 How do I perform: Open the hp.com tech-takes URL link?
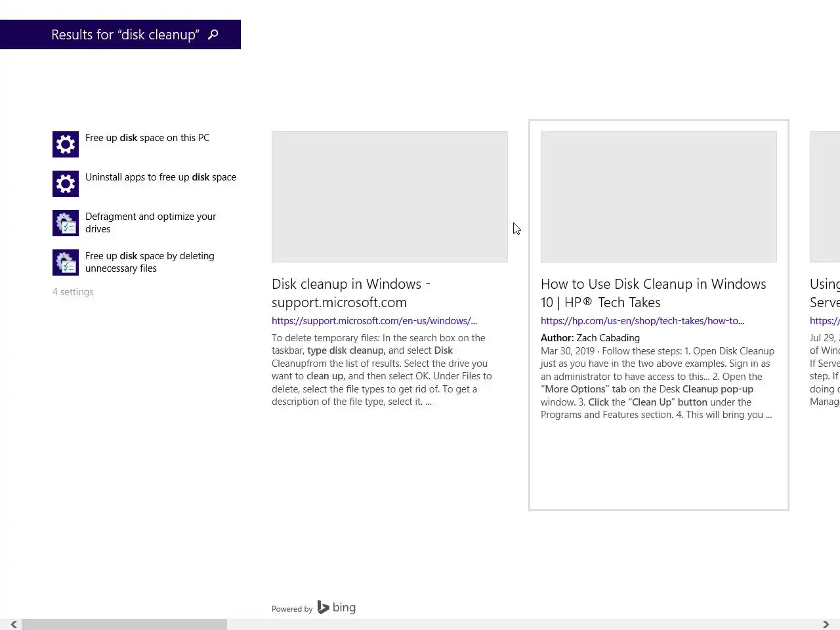tap(642, 321)
